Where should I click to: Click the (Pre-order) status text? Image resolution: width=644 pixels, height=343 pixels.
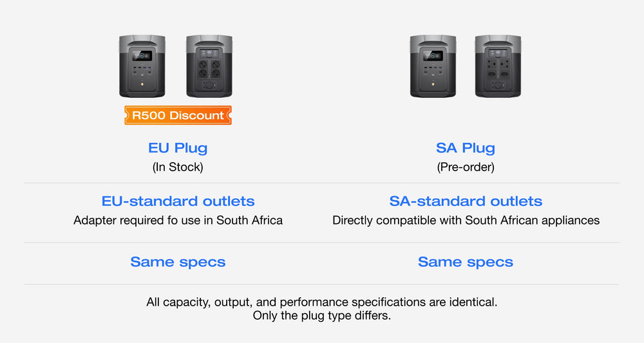(466, 167)
